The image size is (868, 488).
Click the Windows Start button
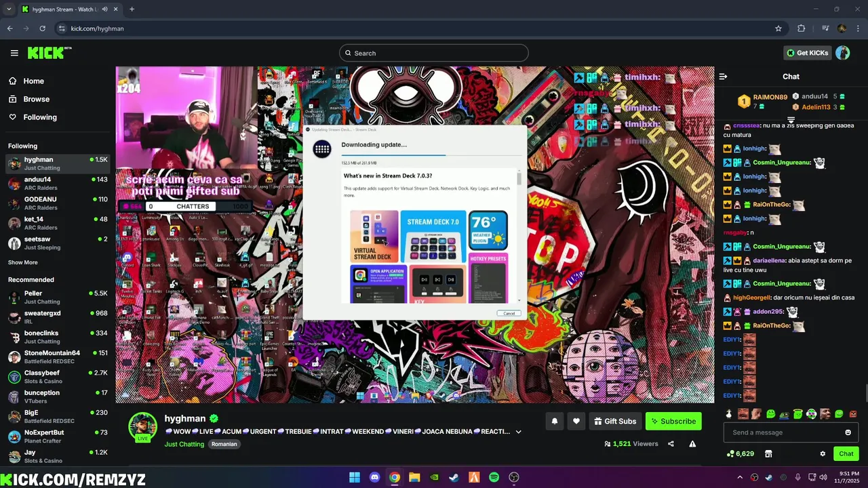point(355,477)
